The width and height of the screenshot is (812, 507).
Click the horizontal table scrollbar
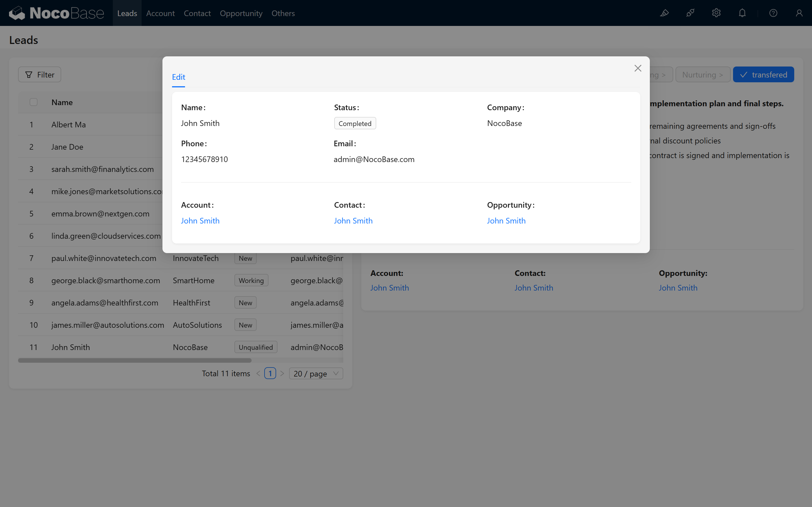[135, 360]
